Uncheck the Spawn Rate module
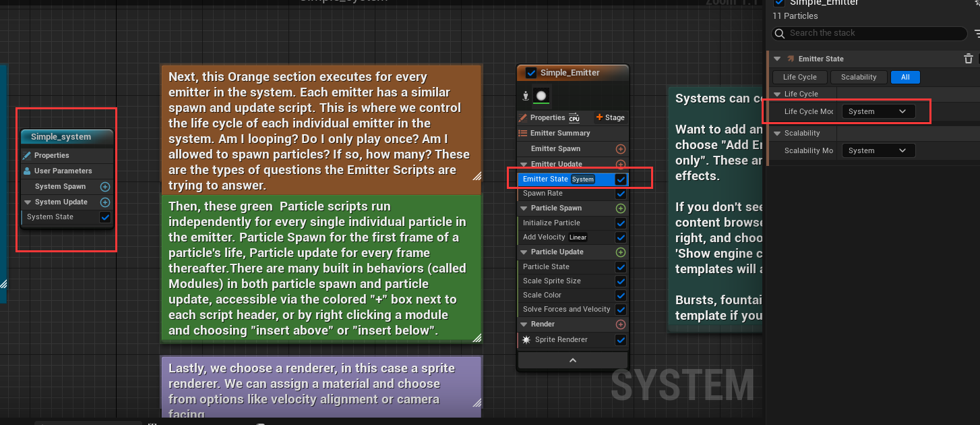980x425 pixels. 621,194
